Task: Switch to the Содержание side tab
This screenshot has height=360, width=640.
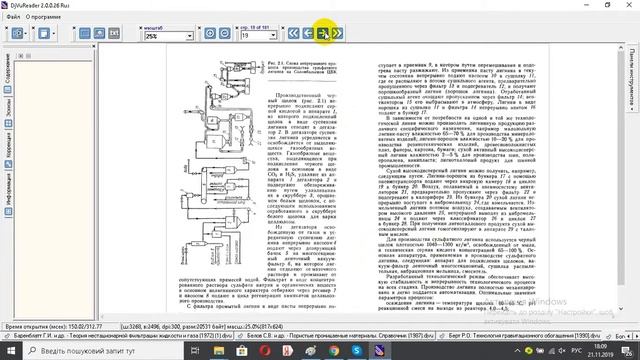Action: [x=8, y=73]
